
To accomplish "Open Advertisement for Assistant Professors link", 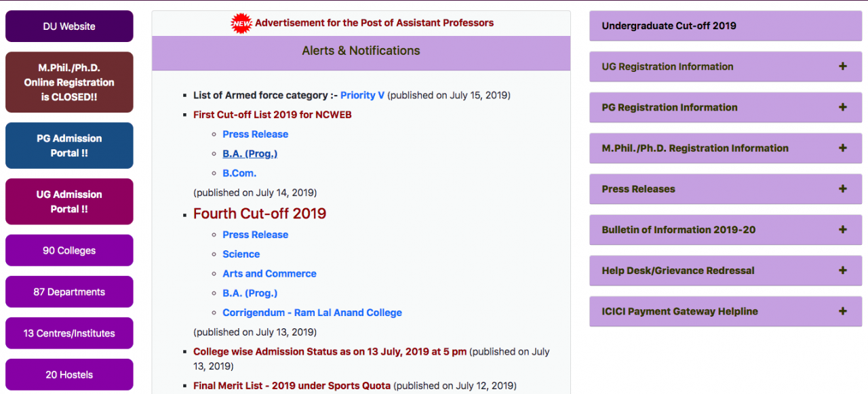I will pos(374,23).
